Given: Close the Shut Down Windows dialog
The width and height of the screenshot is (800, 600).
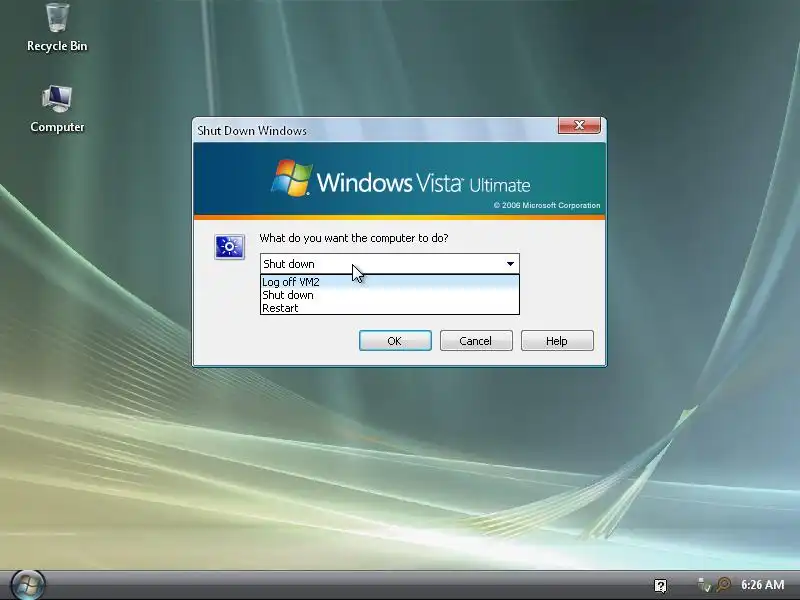Looking at the screenshot, I should 579,126.
